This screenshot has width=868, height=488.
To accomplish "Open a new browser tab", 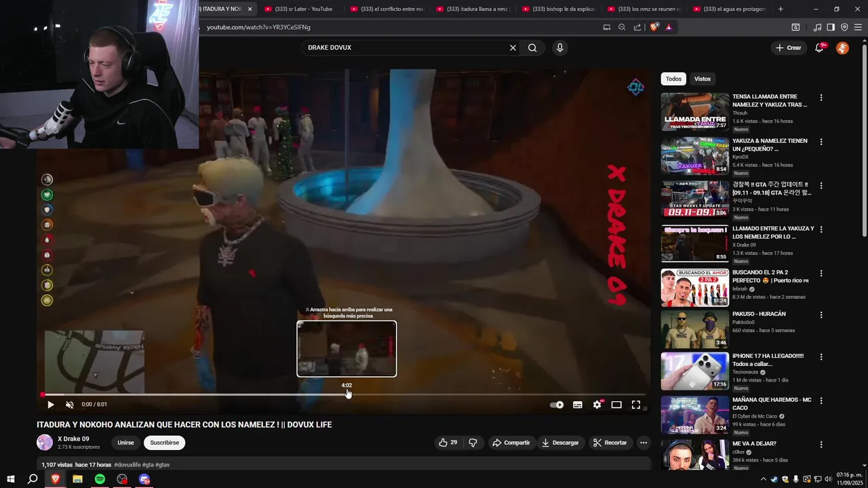I will coord(781,9).
